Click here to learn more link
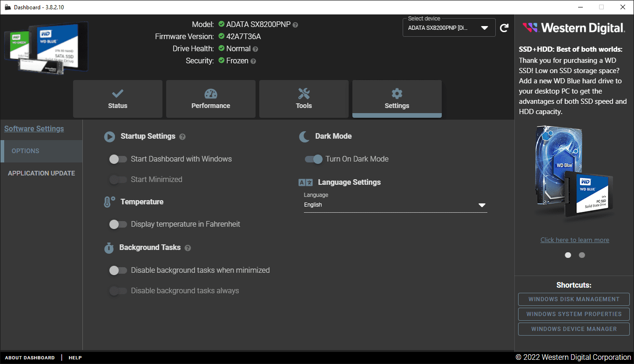 pyautogui.click(x=575, y=240)
